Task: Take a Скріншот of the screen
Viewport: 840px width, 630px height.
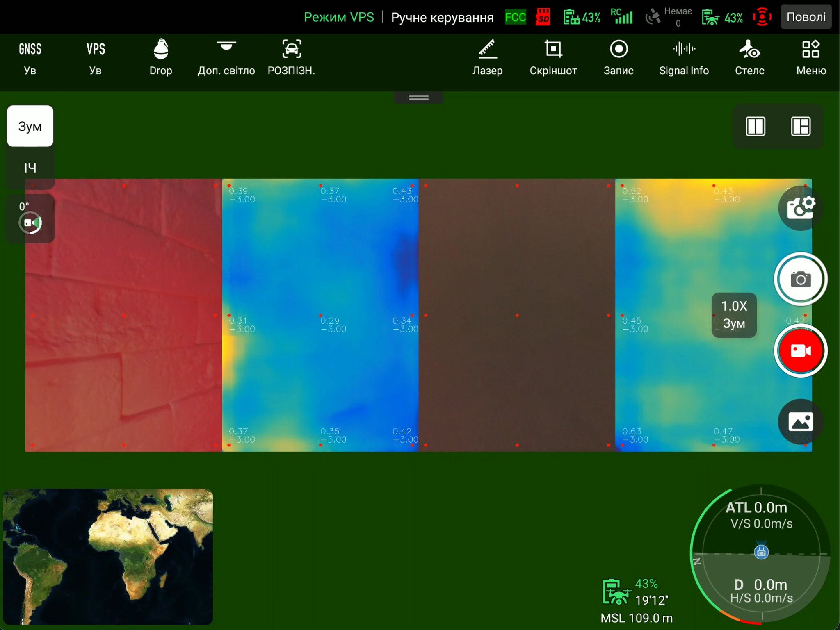Action: pos(553,57)
